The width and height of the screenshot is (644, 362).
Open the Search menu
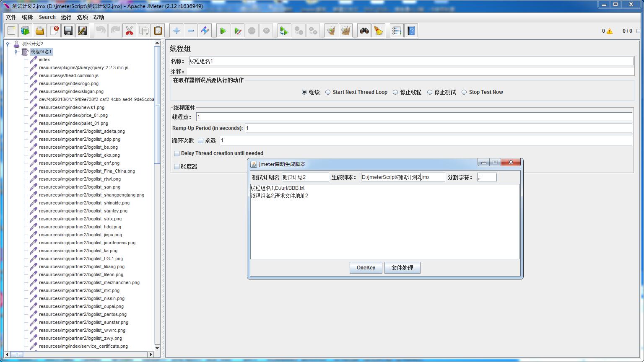coord(47,17)
